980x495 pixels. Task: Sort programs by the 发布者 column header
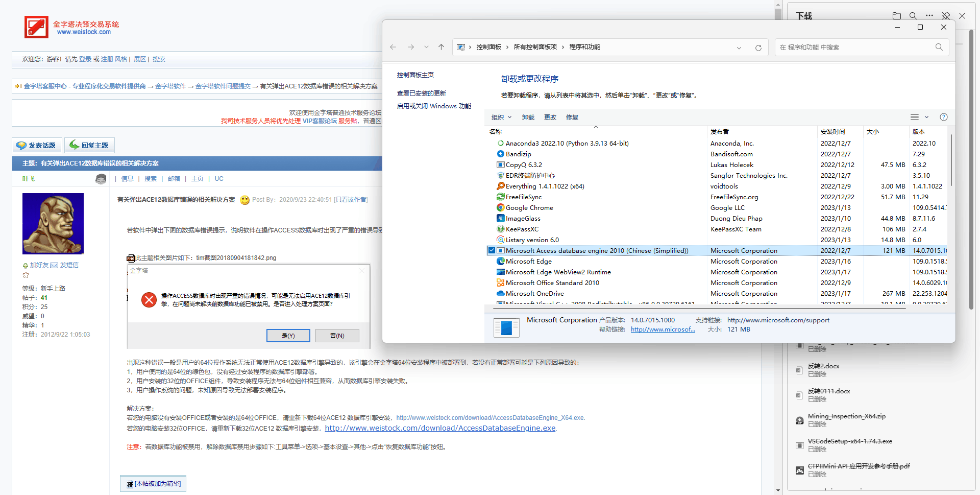coord(762,132)
